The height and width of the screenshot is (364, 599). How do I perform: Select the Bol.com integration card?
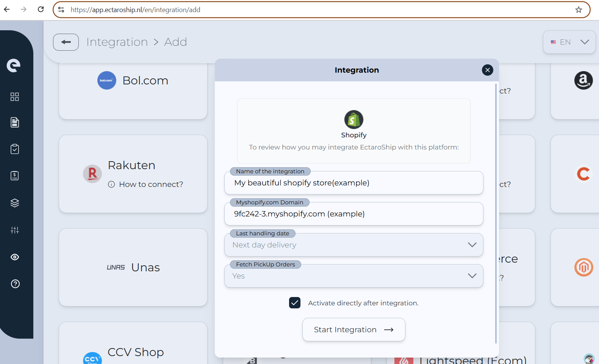[x=133, y=91]
